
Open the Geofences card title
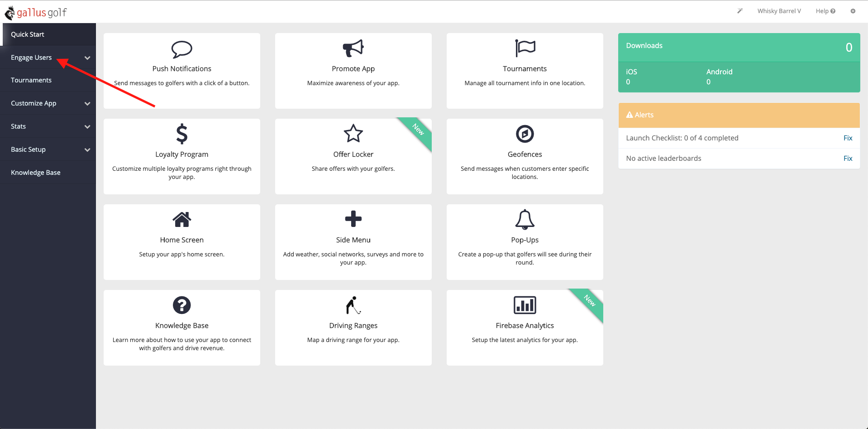pyautogui.click(x=525, y=154)
